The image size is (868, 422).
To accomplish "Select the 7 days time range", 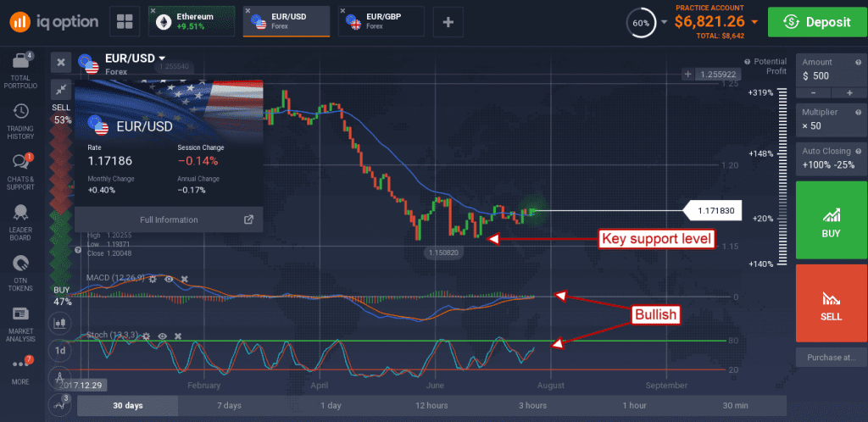I will (229, 405).
